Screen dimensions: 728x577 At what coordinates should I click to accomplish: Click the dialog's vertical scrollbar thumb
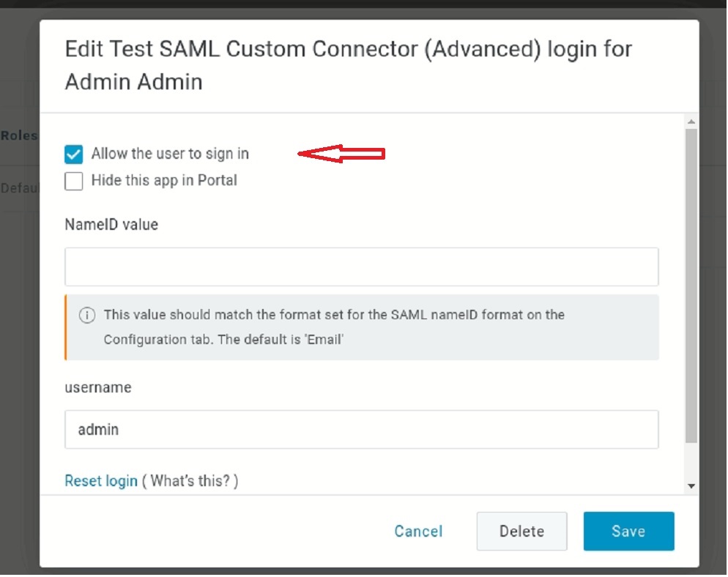691,286
